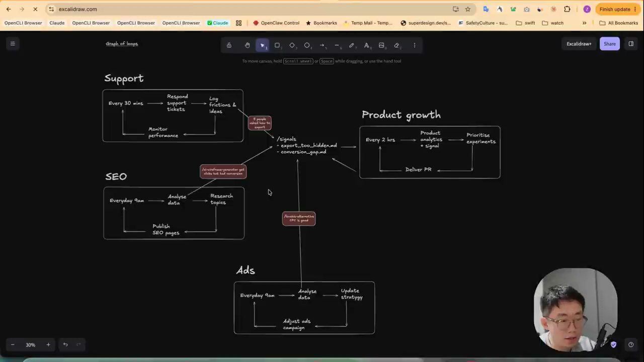Viewport: 644px width, 362px height.
Task: Click the "/signals" text block on canvas
Action: tap(306, 145)
